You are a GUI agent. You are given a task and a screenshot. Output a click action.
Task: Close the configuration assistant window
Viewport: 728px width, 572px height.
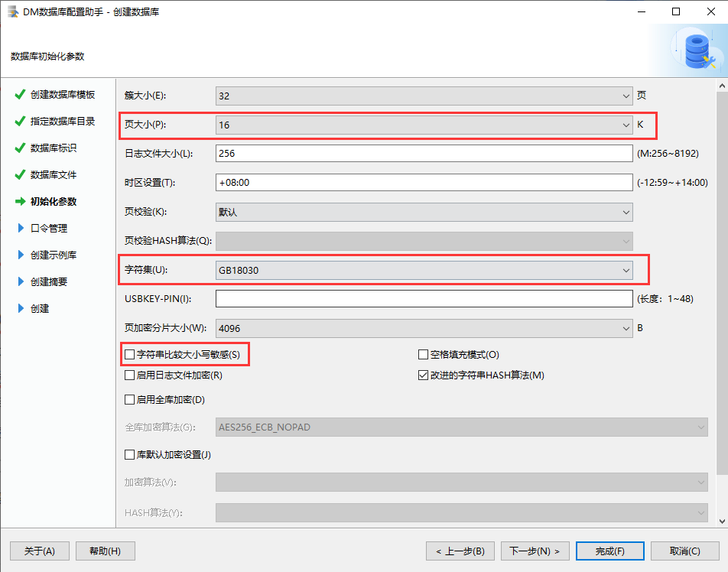click(x=711, y=11)
